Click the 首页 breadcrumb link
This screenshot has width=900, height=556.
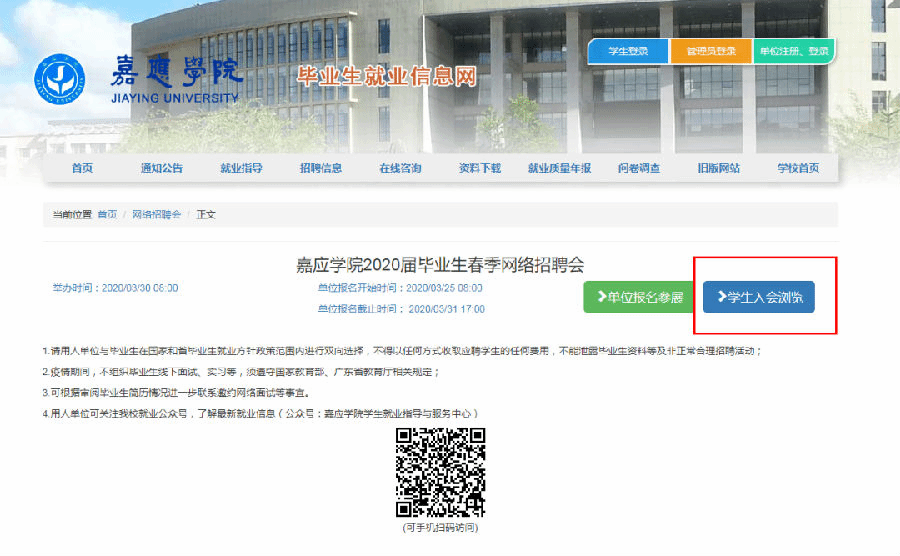point(107,215)
